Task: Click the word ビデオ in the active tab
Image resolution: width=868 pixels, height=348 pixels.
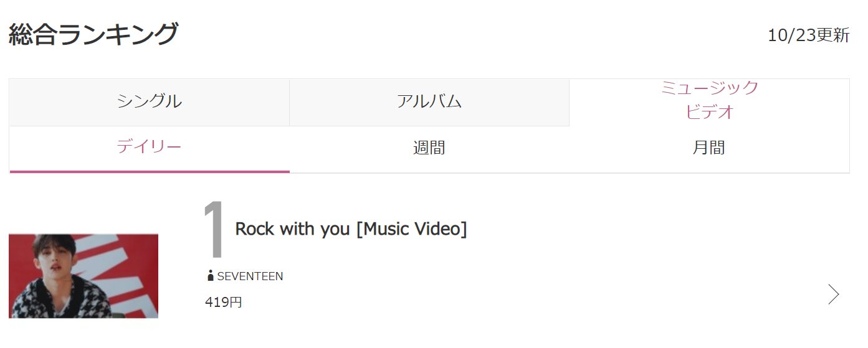Action: pyautogui.click(x=709, y=112)
